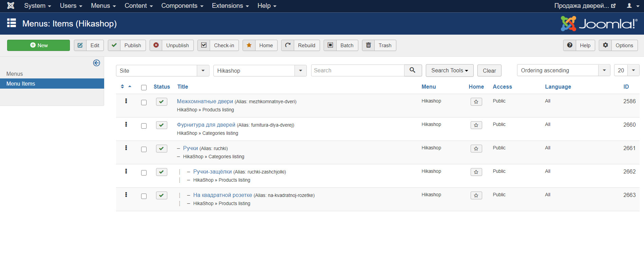Toggle published status of Ручки-защёлки

(162, 172)
